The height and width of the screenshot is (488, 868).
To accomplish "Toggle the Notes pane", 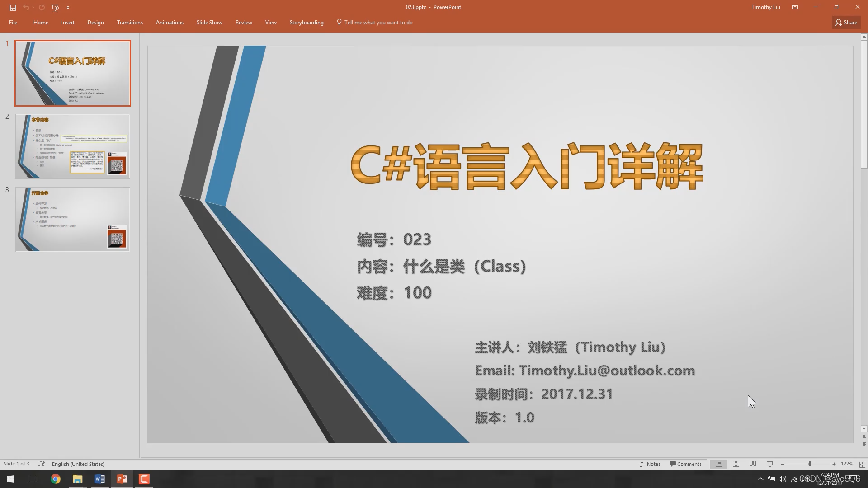I will 650,464.
